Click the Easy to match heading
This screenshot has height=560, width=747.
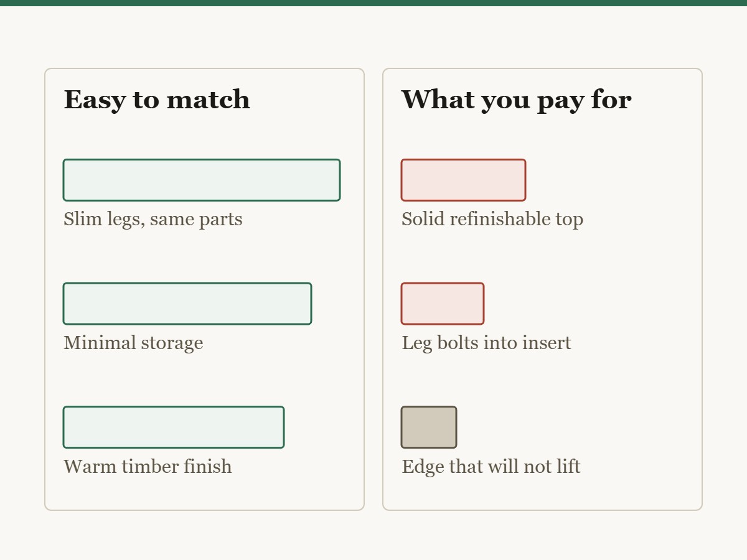tap(157, 100)
